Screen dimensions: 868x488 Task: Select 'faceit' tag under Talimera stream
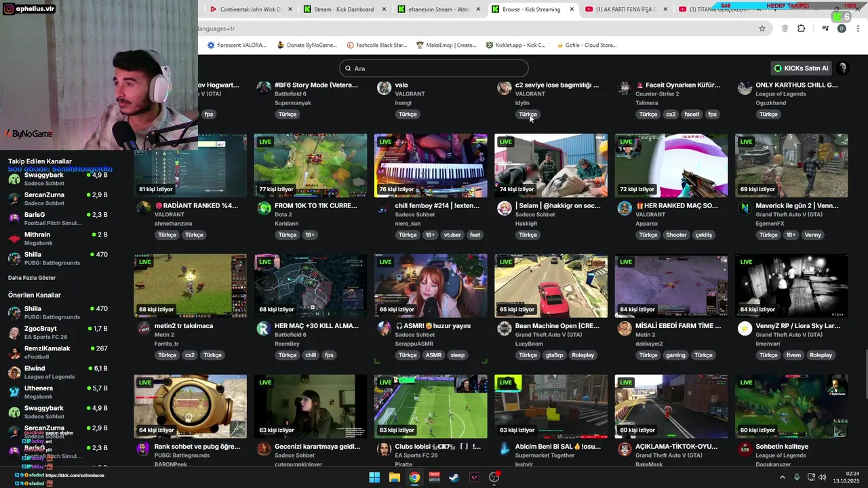click(x=692, y=115)
